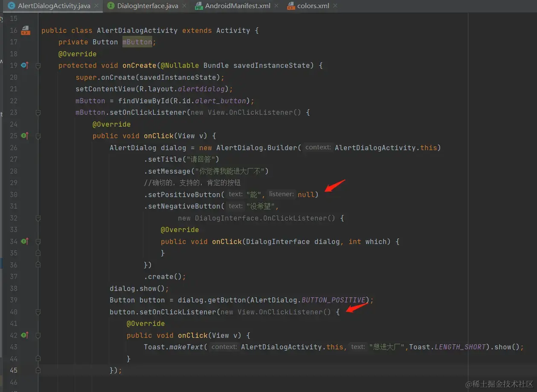537x392 pixels.
Task: Click the 'listener:' parameter hint on line 30
Action: pos(281,194)
